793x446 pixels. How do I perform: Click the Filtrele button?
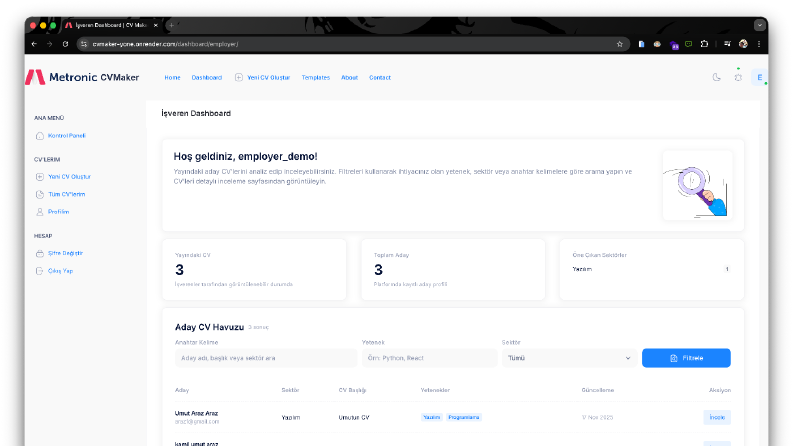[x=686, y=358]
